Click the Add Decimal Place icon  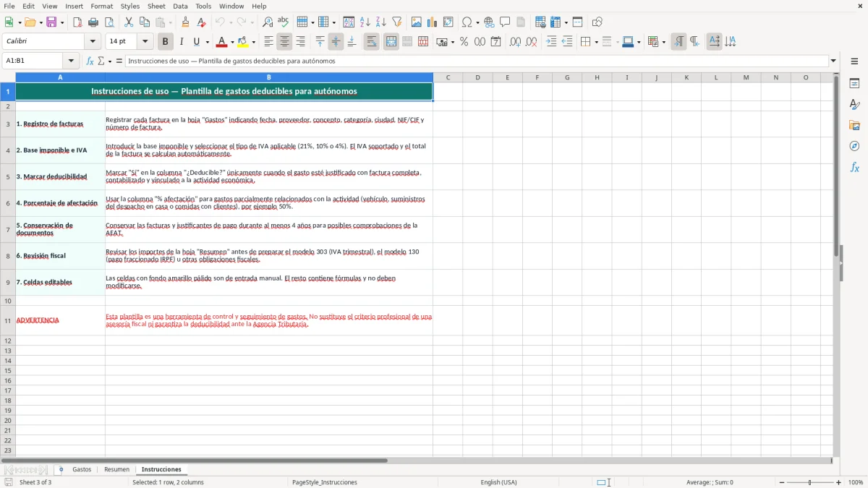click(x=515, y=42)
